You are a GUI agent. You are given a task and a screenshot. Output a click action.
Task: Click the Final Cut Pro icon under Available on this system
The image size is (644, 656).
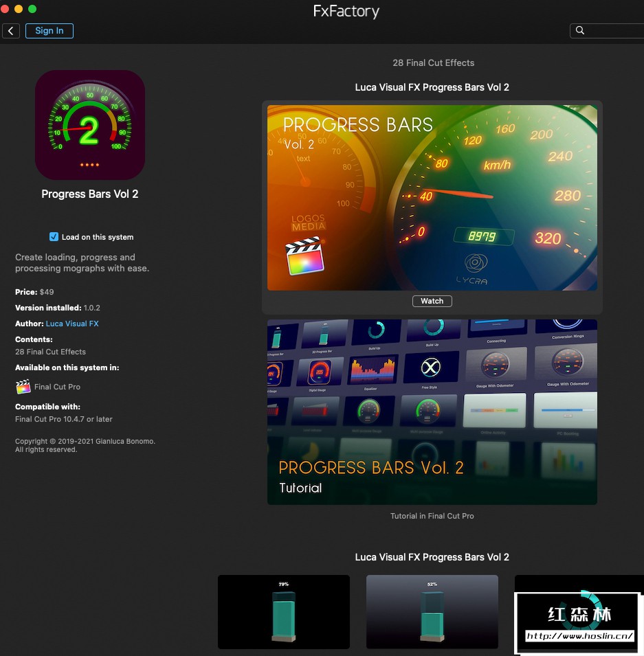(23, 387)
